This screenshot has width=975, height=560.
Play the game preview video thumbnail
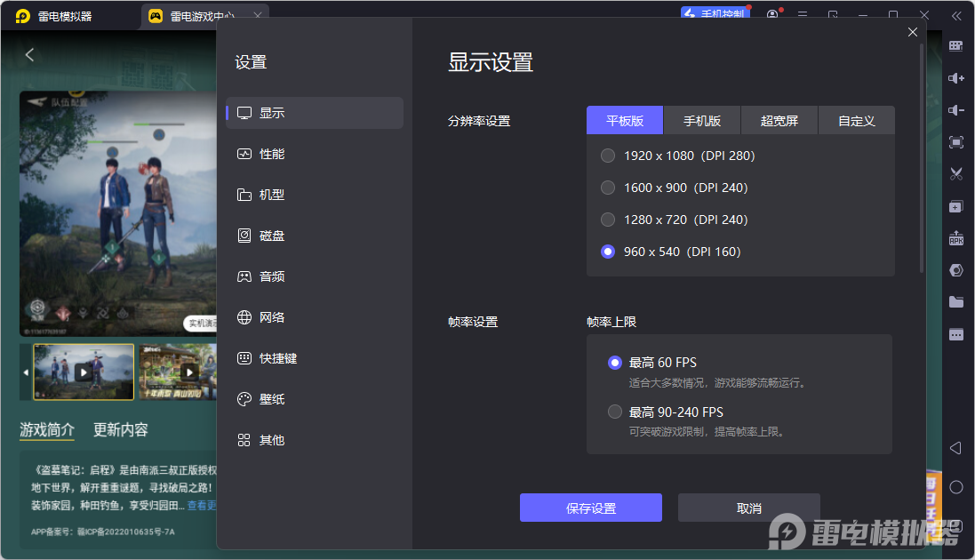pyautogui.click(x=83, y=372)
